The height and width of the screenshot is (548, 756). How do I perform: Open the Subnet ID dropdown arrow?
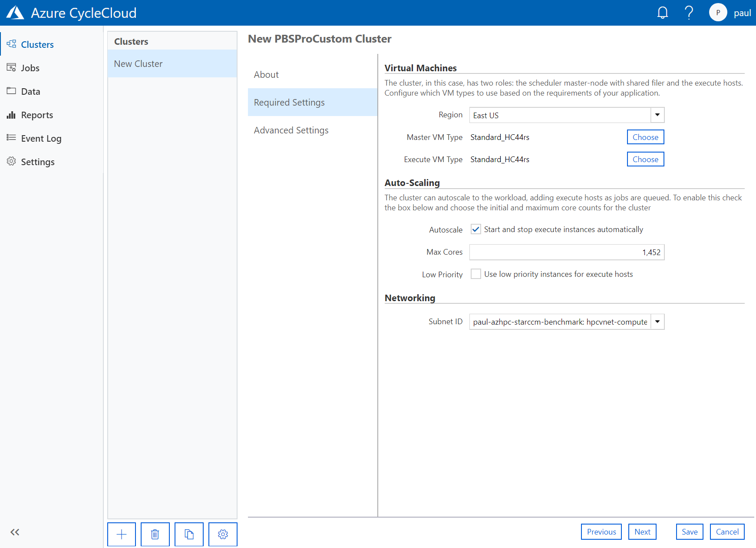click(x=657, y=322)
